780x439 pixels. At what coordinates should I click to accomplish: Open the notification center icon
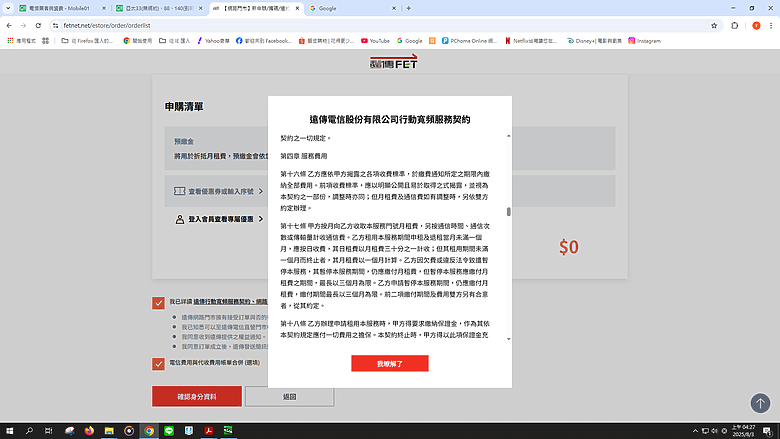pyautogui.click(x=768, y=431)
